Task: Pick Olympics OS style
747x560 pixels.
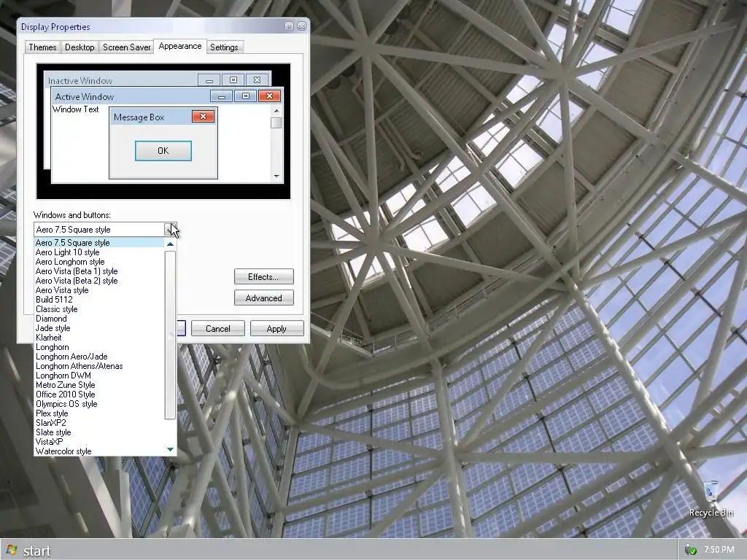Action: [99, 404]
